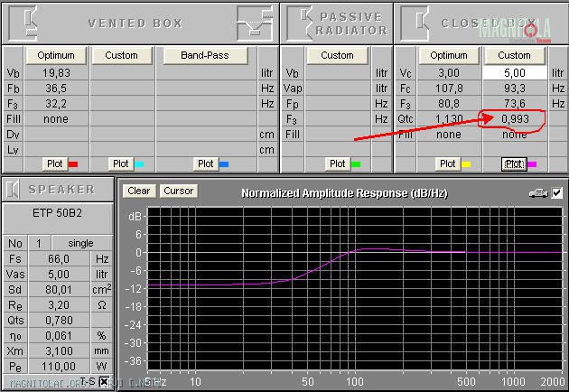The image size is (569, 392).
Task: Toggle the T-S checkbox in Speaker panel
Action: [x=104, y=381]
